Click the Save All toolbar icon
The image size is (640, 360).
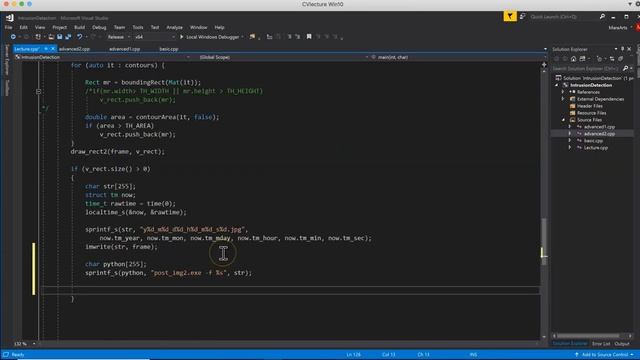click(68, 37)
